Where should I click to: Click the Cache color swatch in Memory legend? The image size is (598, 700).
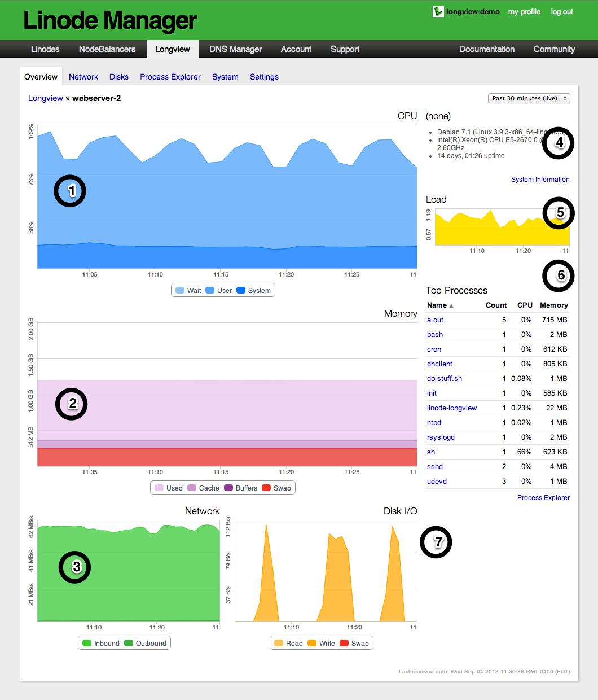[x=192, y=488]
